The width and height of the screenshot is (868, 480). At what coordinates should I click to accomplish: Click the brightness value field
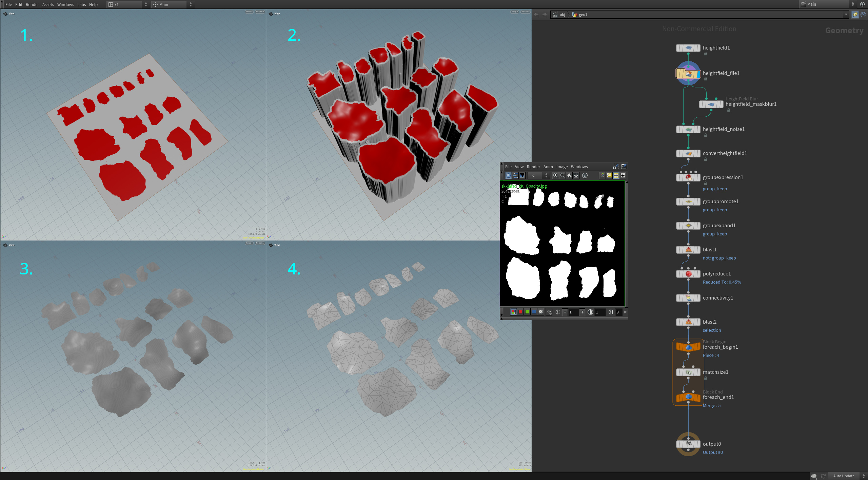coord(574,312)
